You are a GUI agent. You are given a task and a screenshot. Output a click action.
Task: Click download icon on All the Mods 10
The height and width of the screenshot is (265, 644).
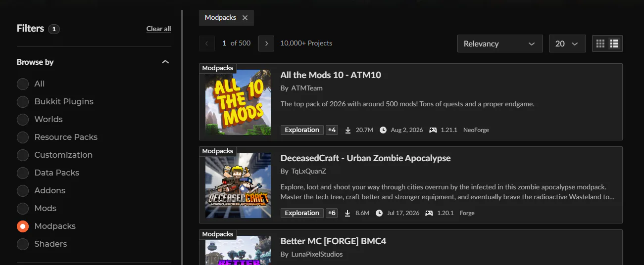point(348,130)
